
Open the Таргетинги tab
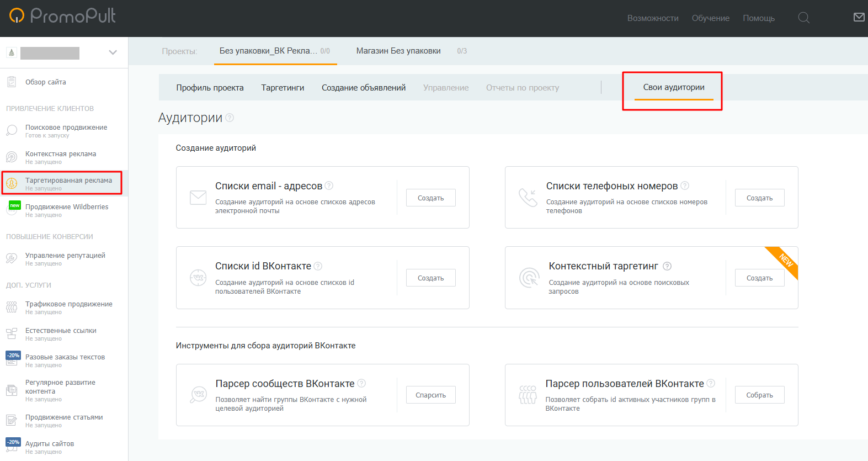tap(283, 88)
